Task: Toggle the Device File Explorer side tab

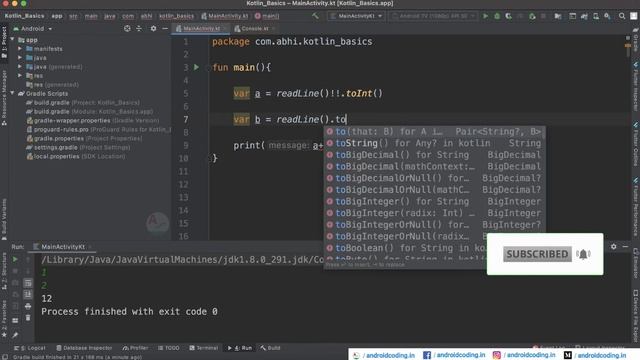Action: (x=636, y=316)
